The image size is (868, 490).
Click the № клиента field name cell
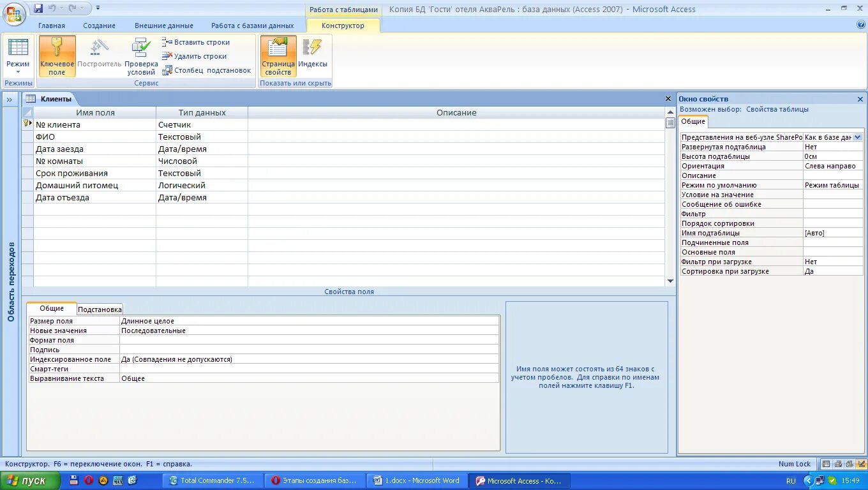[x=94, y=124]
